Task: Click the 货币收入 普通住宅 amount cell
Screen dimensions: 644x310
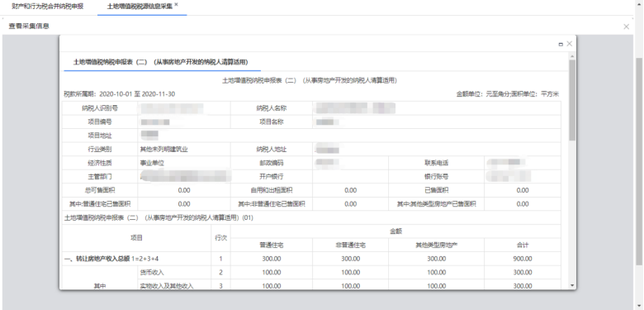Action: coord(272,273)
